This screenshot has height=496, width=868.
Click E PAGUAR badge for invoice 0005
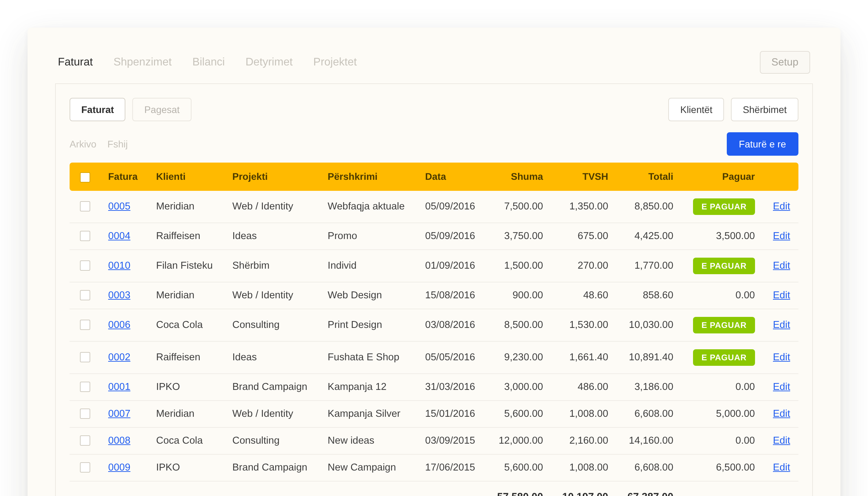coord(724,207)
